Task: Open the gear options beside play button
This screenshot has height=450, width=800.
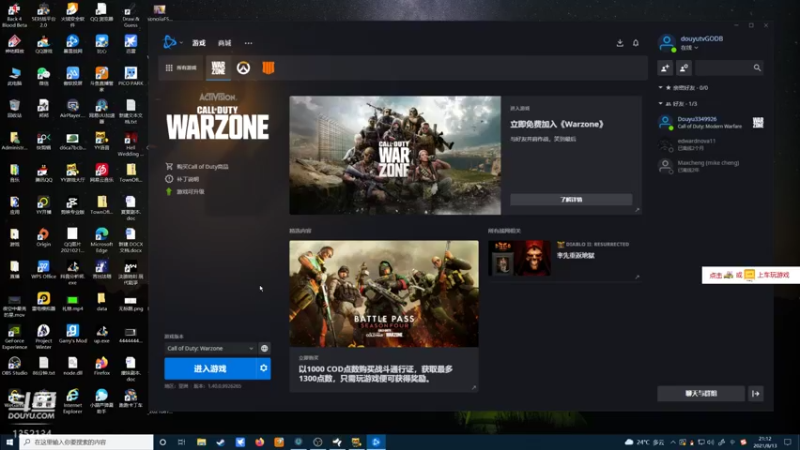Action: click(263, 368)
